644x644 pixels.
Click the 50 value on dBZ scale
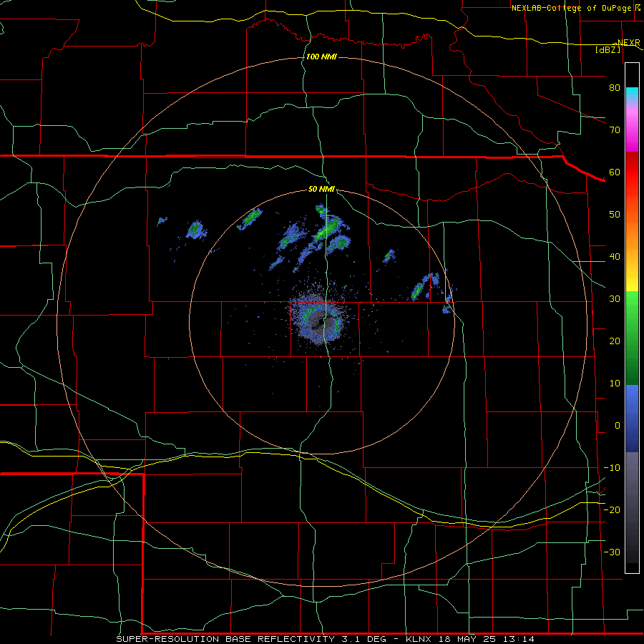615,215
